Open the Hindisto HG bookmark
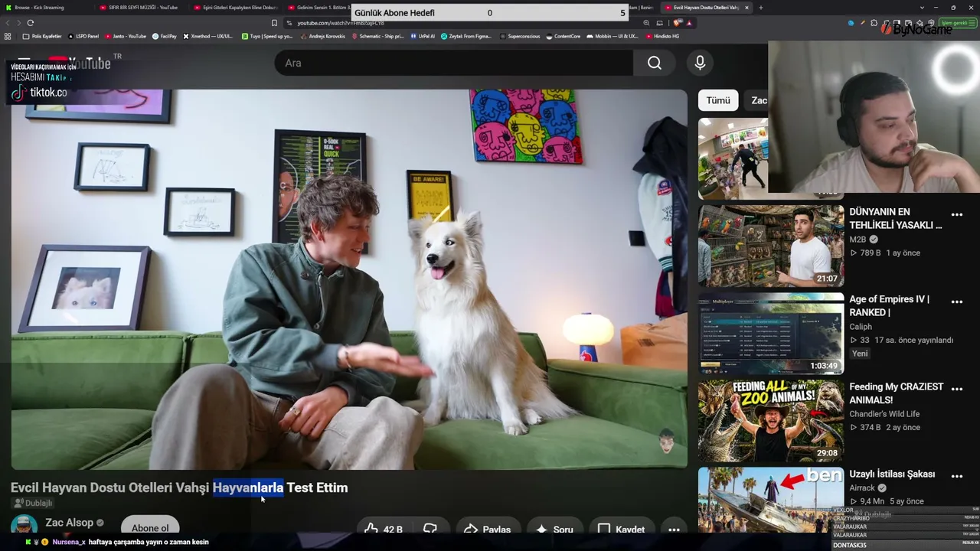980x551 pixels. [662, 36]
